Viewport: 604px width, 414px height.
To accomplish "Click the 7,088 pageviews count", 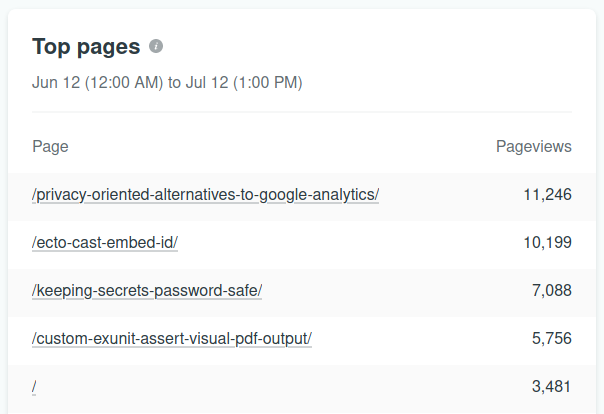I will [552, 290].
